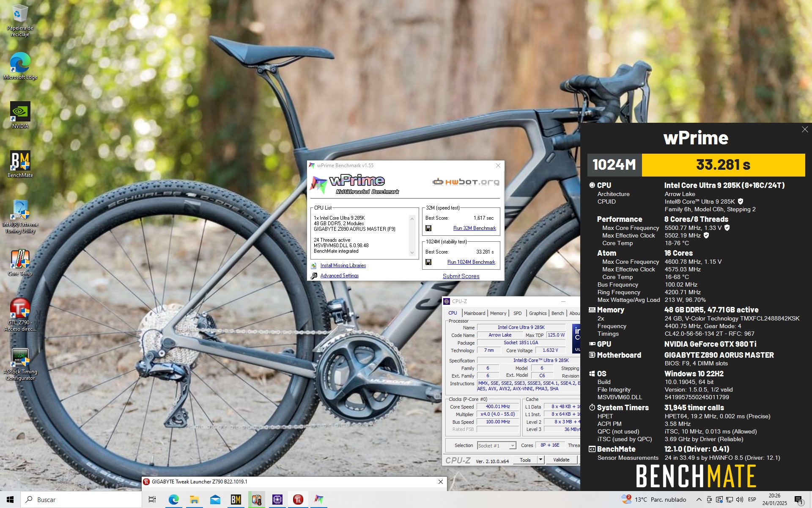The height and width of the screenshot is (508, 812).
Task: Click the Run 1024M Benchmark link
Action: (471, 262)
